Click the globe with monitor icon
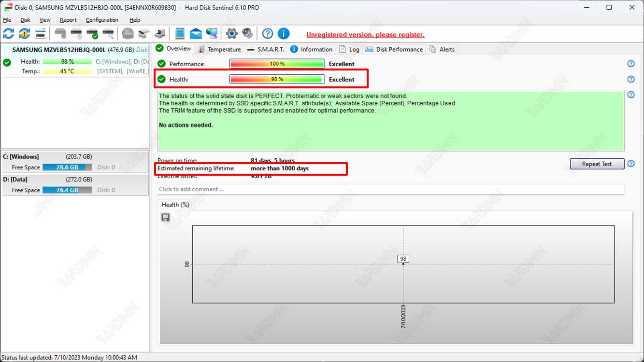This screenshot has width=644, height=362. tap(212, 33)
